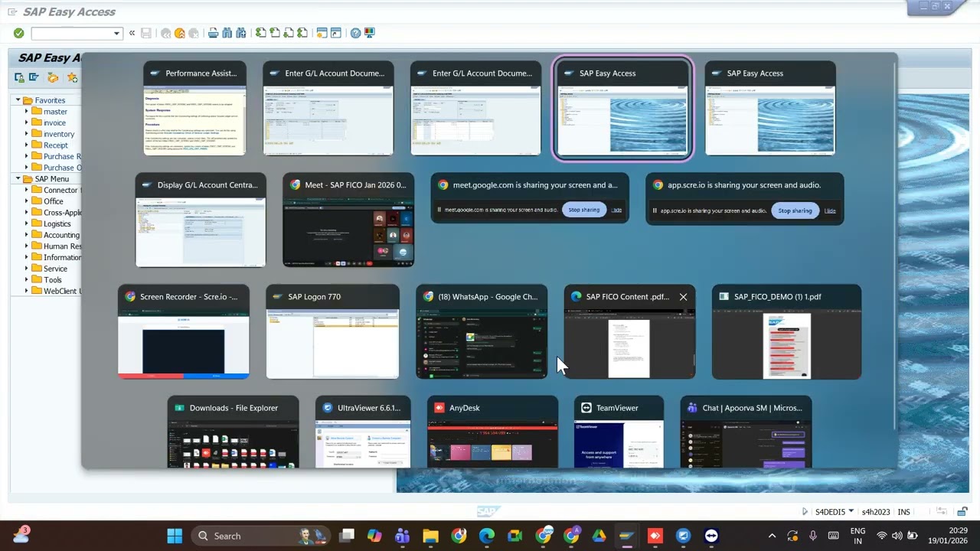Click the Generate Shortcut icon
This screenshot has height=551, width=980.
tap(335, 33)
